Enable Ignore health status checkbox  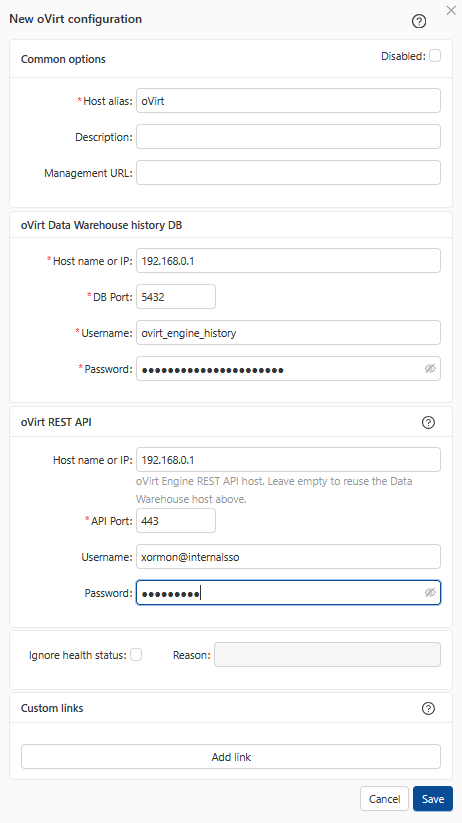[136, 655]
